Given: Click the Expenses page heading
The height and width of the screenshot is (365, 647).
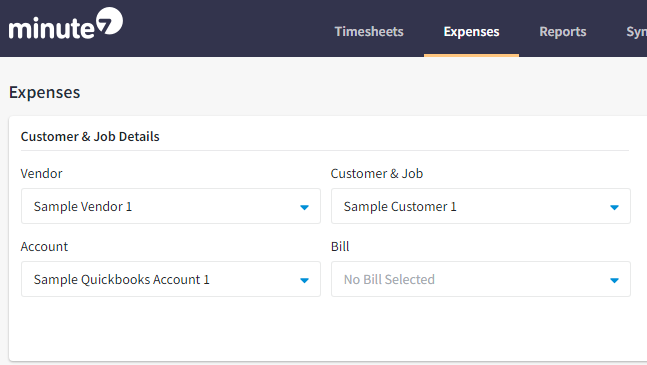Looking at the screenshot, I should pyautogui.click(x=45, y=92).
